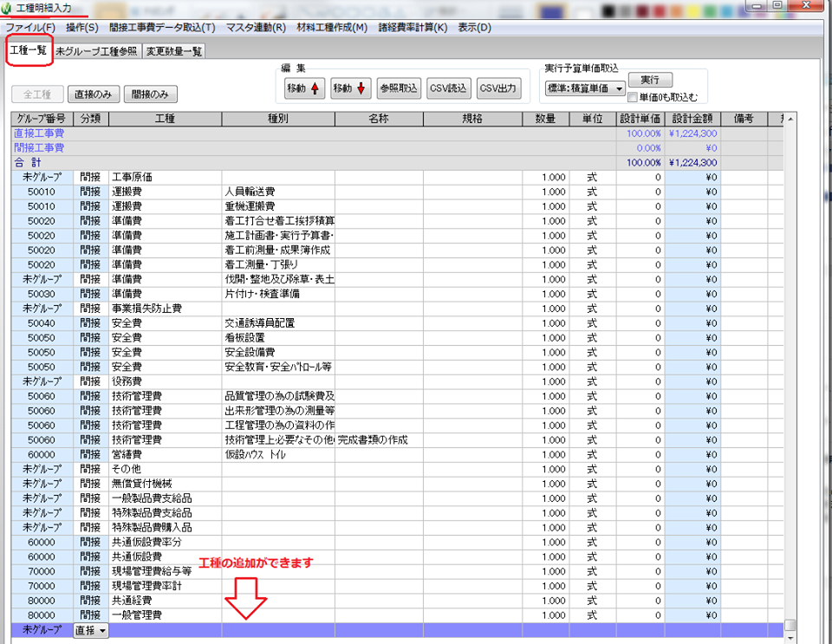Open the 表示(D) menu
The width and height of the screenshot is (832, 644).
click(x=474, y=28)
